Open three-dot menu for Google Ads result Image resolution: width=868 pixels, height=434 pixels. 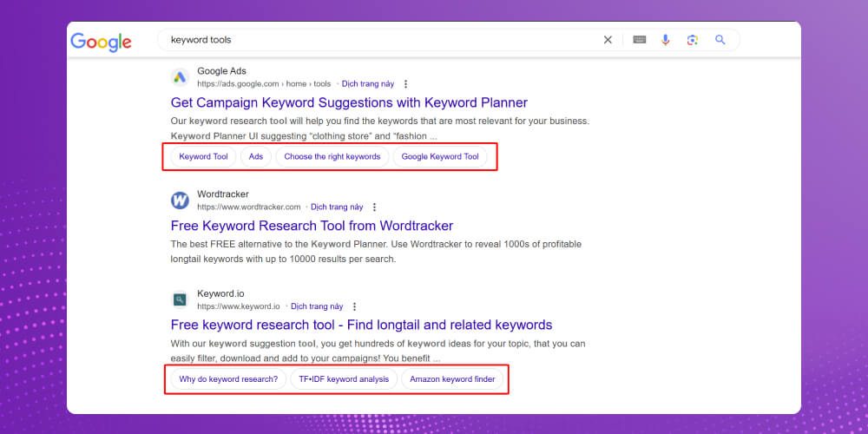click(x=405, y=84)
